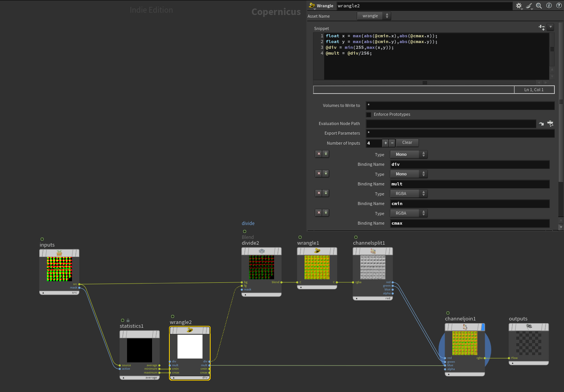Screen dimensions: 564x392
Task: Toggle the green badge ring above statistics1
Action: click(122, 320)
